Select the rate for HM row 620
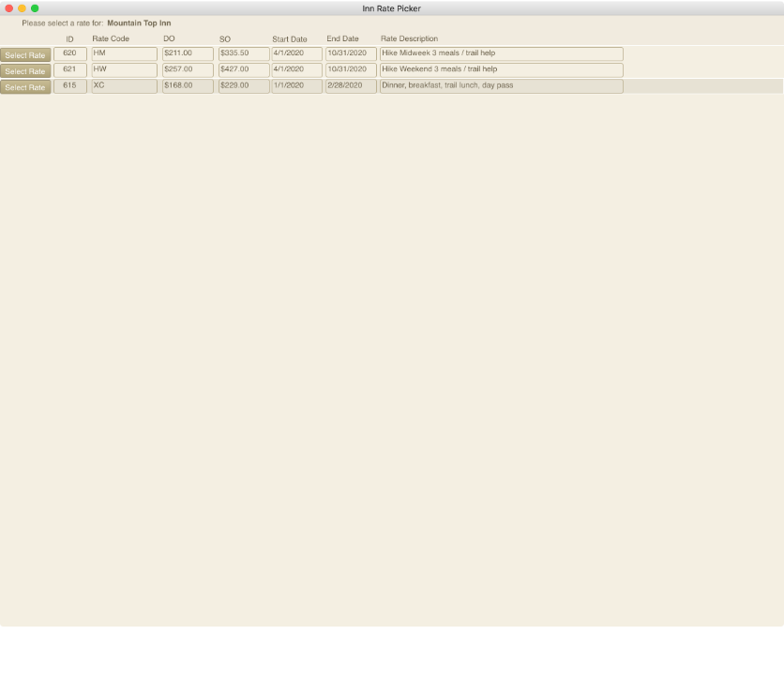Screen dimensions: 784x680 [x=25, y=55]
